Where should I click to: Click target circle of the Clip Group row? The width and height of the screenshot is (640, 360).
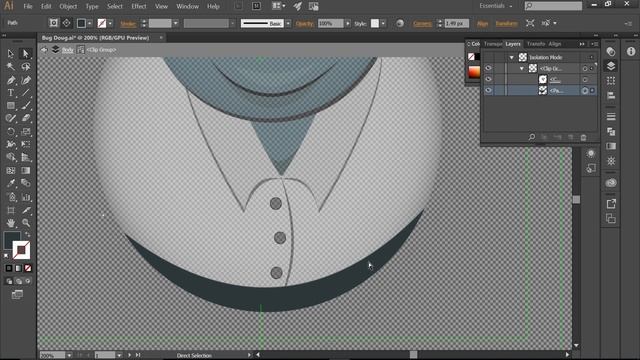click(x=585, y=69)
